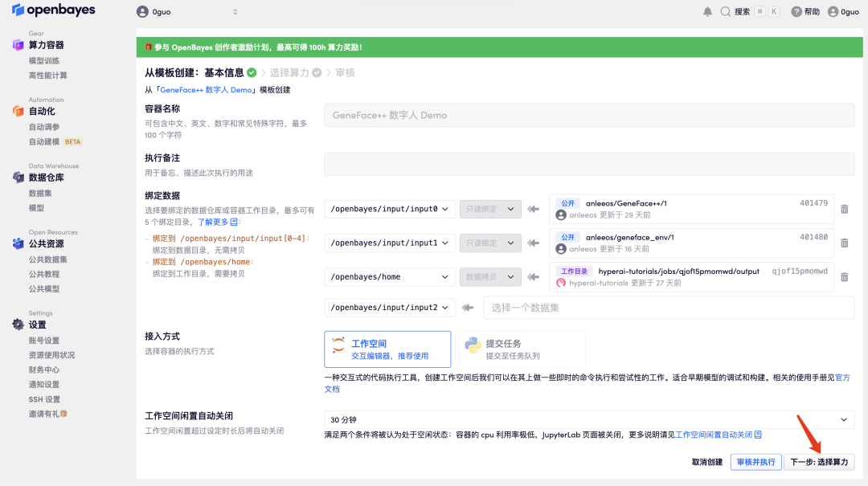Open search with the magnifier icon
Viewport: 868px width, 486px height.
coord(727,10)
